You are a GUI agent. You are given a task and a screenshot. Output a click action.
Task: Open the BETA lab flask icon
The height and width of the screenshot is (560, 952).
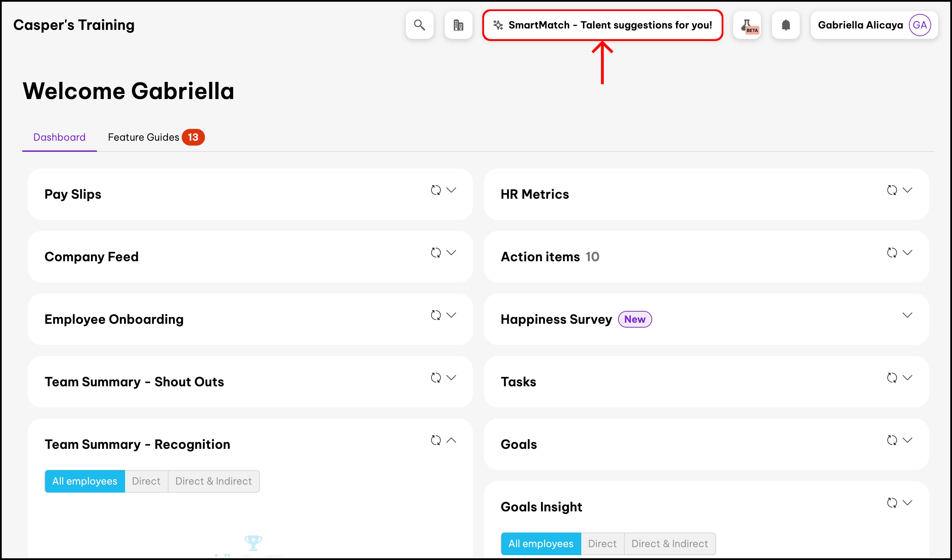coord(747,25)
